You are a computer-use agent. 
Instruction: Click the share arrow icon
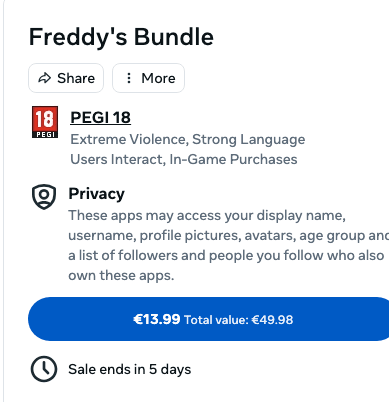pyautogui.click(x=45, y=78)
